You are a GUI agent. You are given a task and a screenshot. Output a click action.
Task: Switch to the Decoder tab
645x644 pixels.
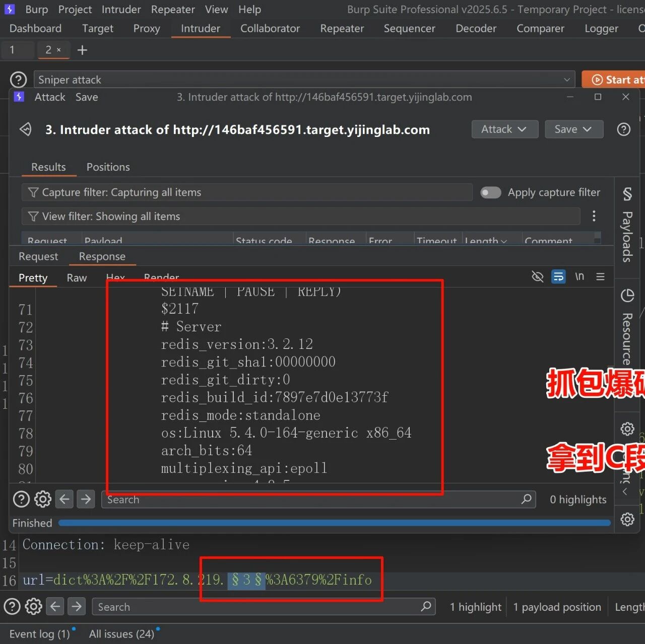(x=476, y=29)
